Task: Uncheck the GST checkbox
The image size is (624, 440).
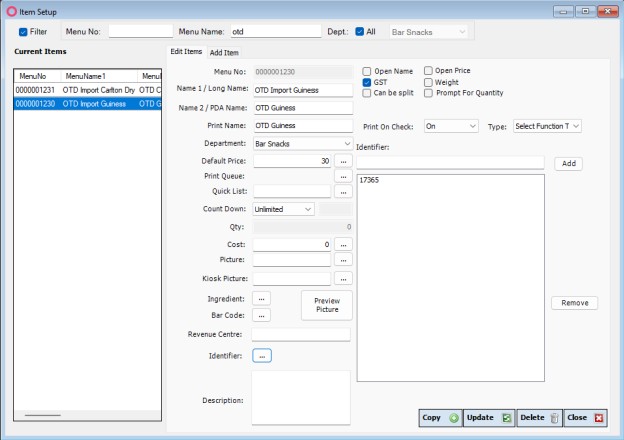Action: pos(367,82)
